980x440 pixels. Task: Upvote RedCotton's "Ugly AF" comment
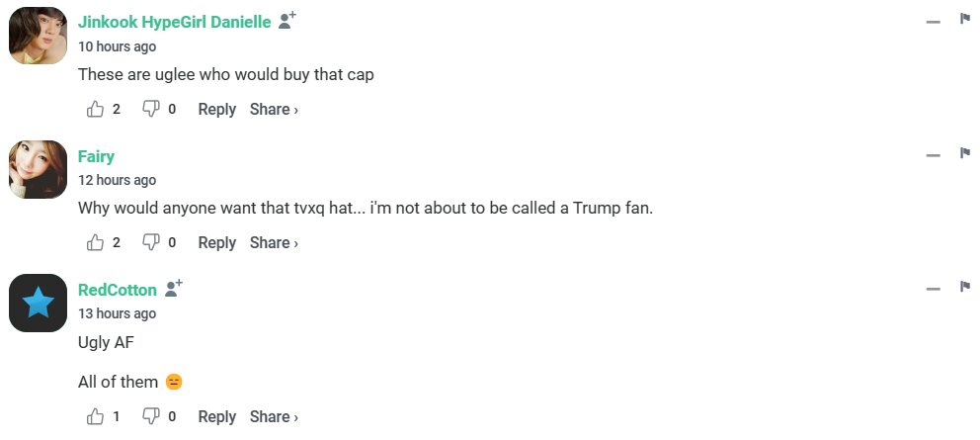tap(96, 416)
